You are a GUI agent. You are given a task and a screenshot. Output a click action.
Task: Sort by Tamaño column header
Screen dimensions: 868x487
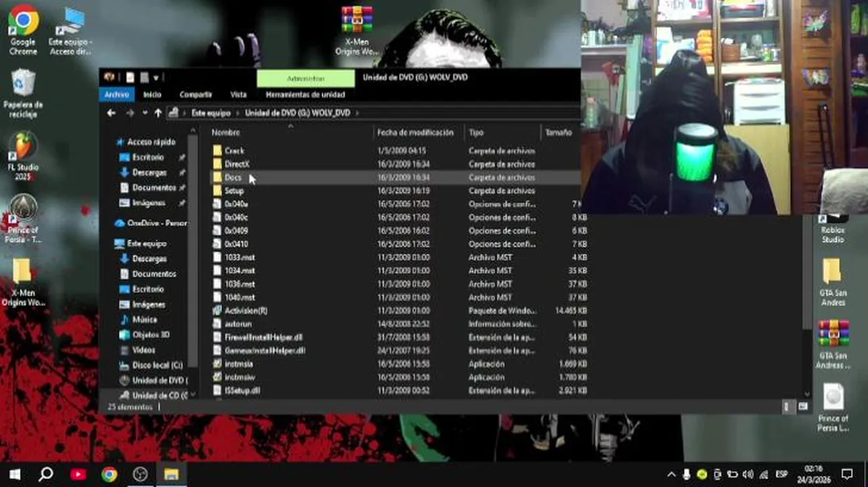(561, 133)
